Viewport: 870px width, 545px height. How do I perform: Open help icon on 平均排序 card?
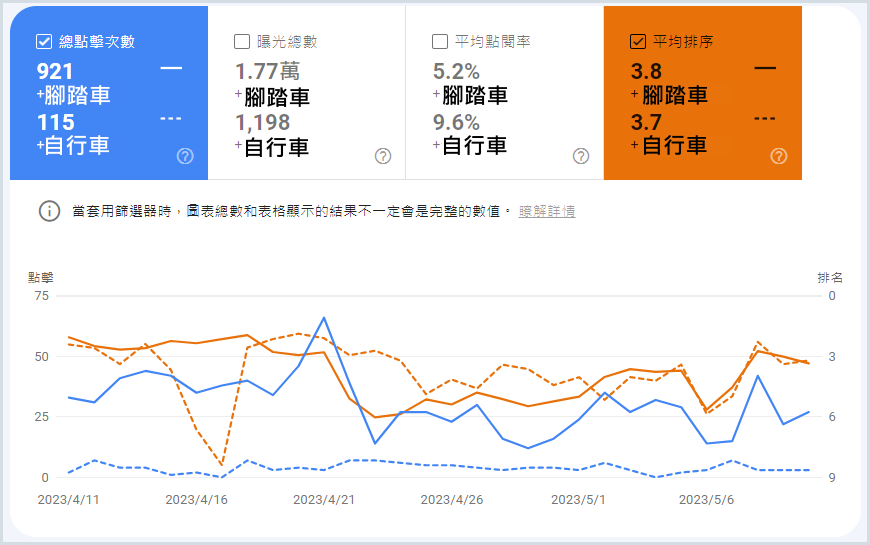(x=779, y=156)
